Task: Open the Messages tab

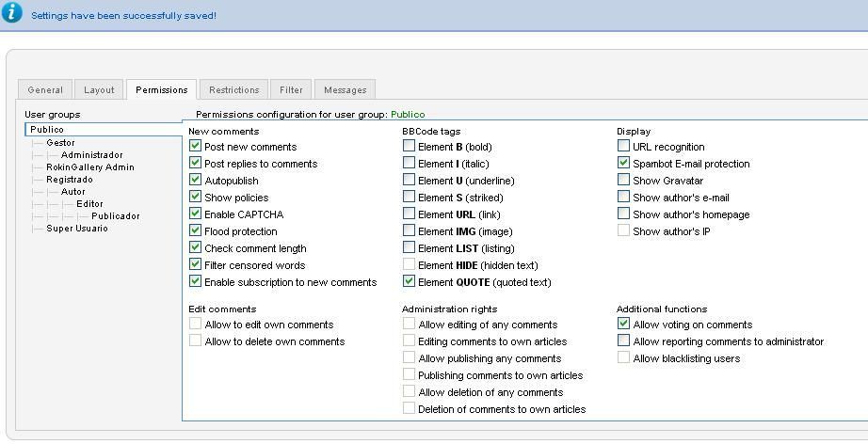Action: coord(345,89)
